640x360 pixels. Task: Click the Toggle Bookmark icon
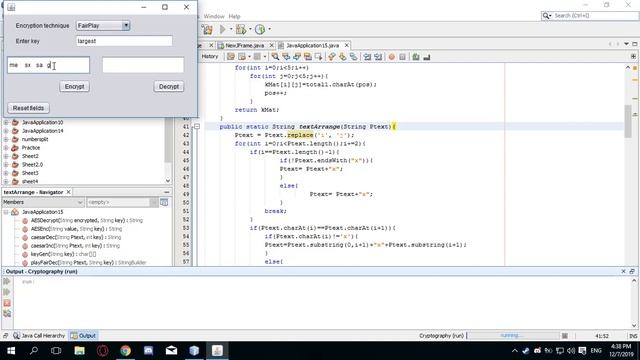pos(353,57)
